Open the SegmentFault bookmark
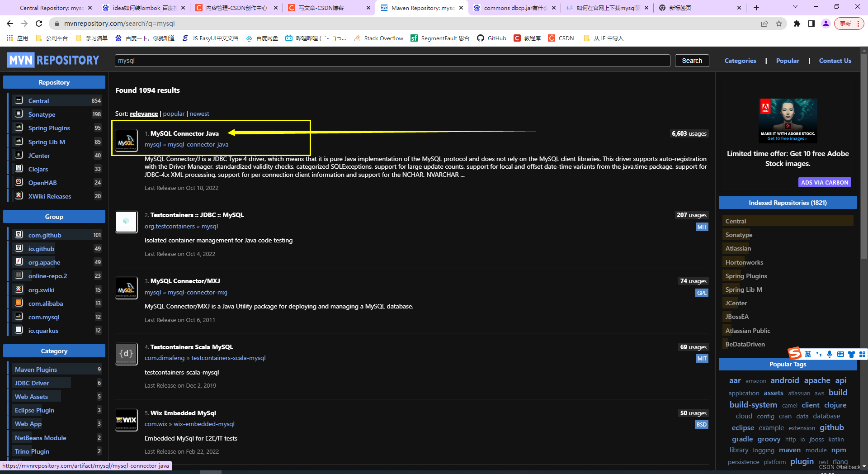 [x=440, y=38]
